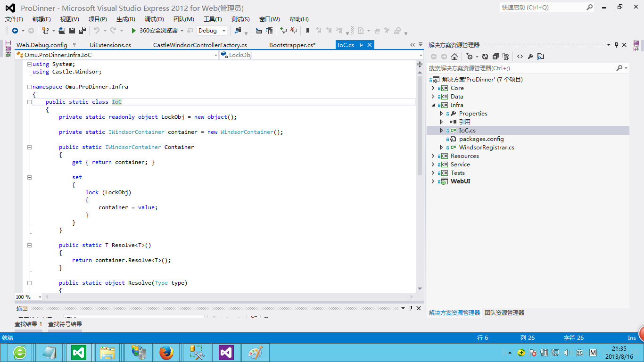Viewport: 644px width, 362px height.
Task: Click the bookmark toggle toolbar icon
Action: (308, 31)
